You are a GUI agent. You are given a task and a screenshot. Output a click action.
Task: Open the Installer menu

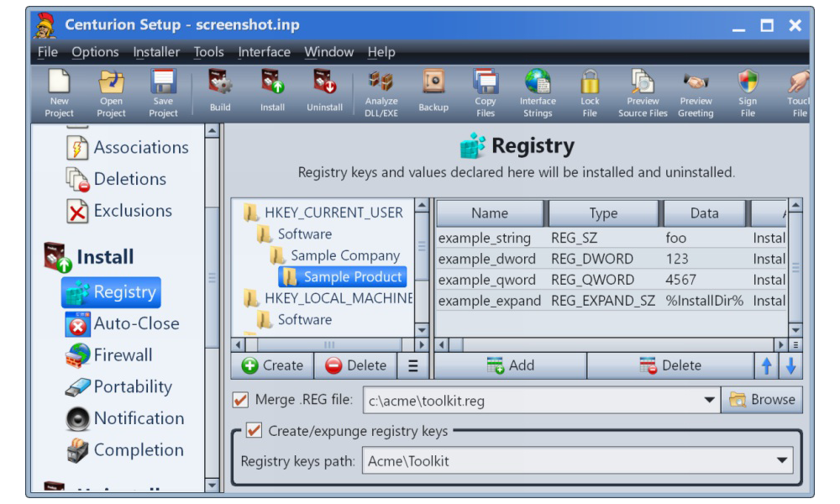156,52
